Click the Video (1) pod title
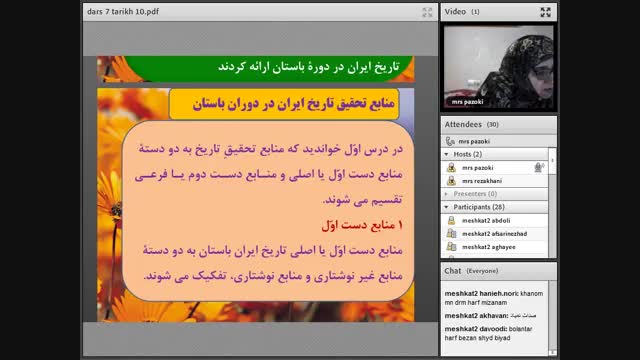Image resolution: width=640 pixels, height=360 pixels. [462, 12]
